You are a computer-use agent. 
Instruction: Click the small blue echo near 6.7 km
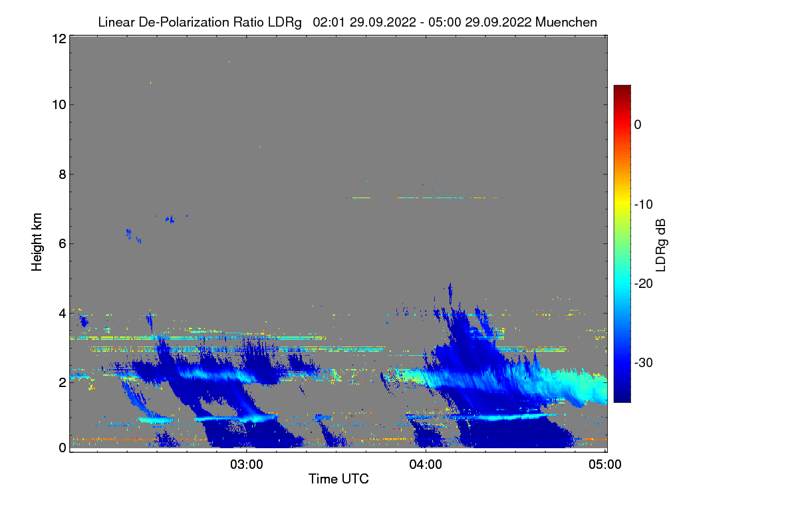pos(171,219)
